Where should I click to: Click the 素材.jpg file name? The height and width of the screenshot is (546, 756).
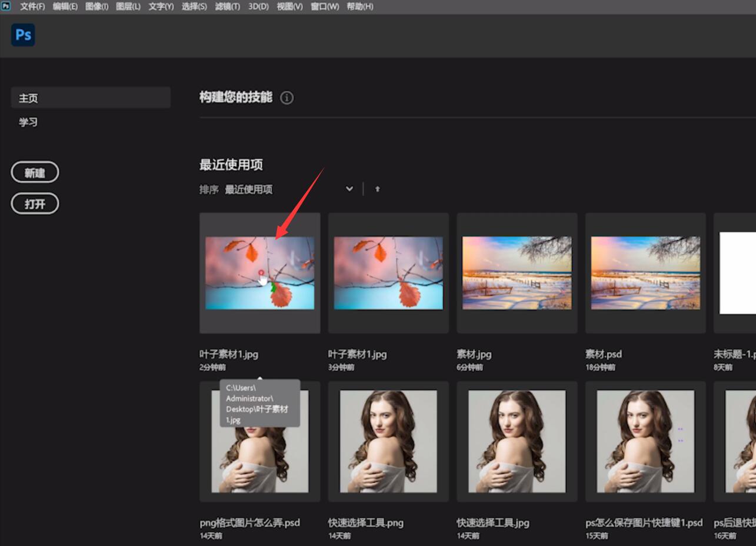pos(474,354)
